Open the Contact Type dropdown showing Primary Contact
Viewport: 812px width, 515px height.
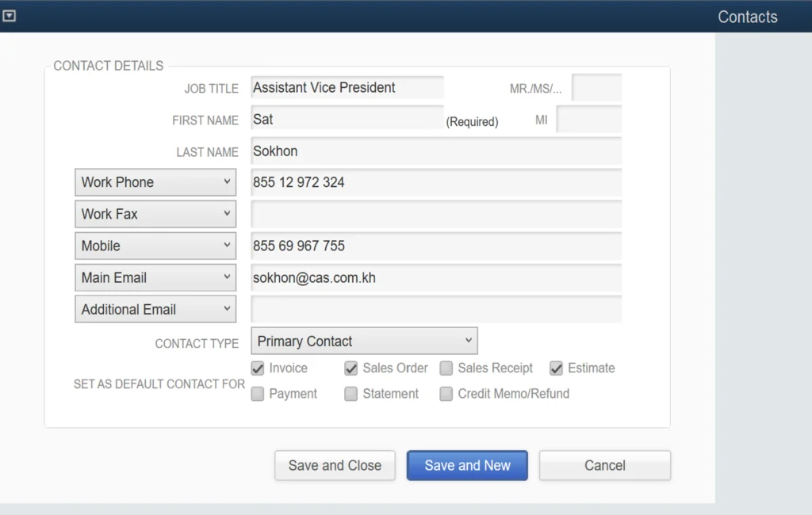(x=363, y=341)
